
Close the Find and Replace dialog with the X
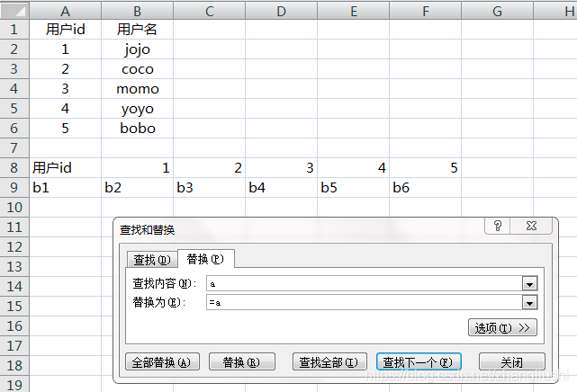click(531, 226)
